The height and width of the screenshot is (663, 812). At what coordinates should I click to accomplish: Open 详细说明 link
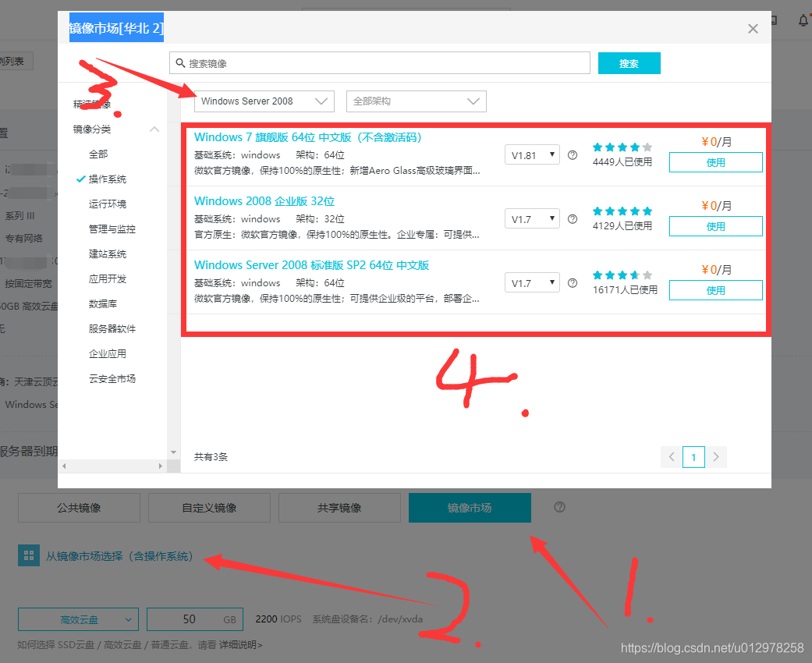[240, 645]
